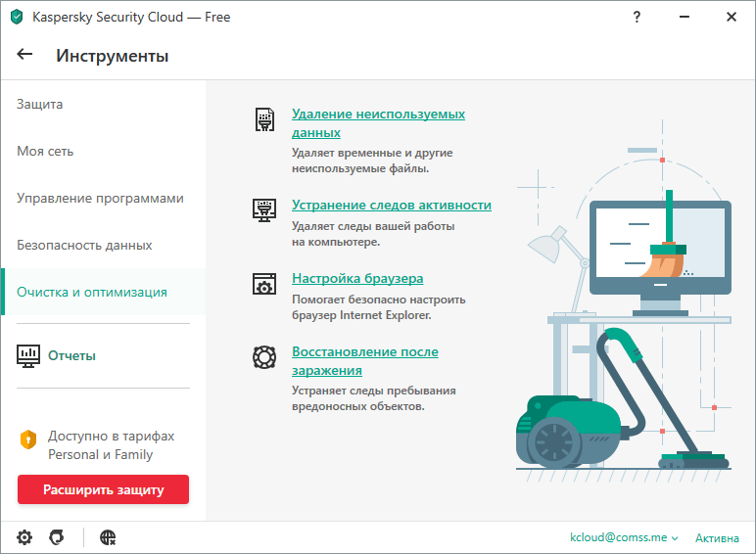Minimize the Kaspersky window
Image resolution: width=756 pixels, height=554 pixels.
coord(685,17)
